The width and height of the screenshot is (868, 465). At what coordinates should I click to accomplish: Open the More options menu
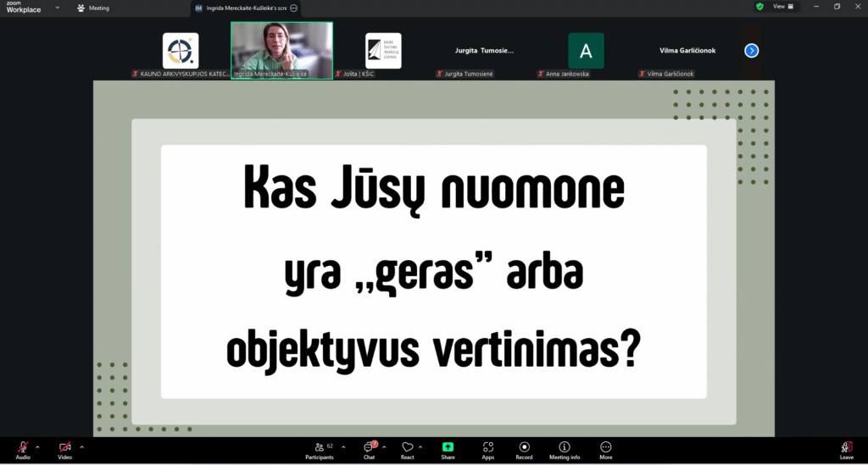605,448
